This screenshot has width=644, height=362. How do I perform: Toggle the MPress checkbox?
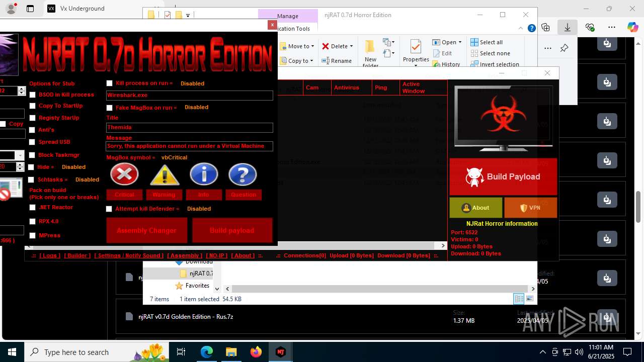(x=33, y=235)
